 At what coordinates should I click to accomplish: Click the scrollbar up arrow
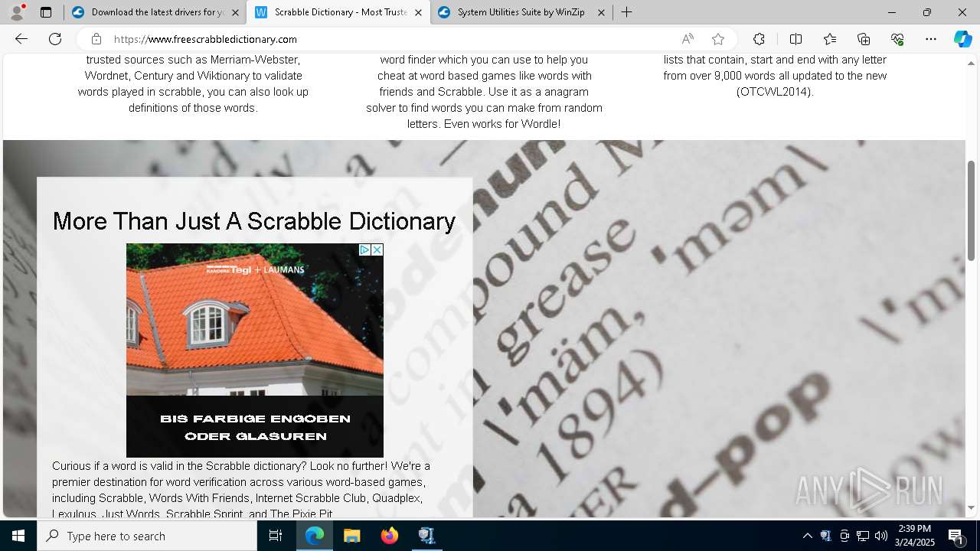[x=972, y=64]
